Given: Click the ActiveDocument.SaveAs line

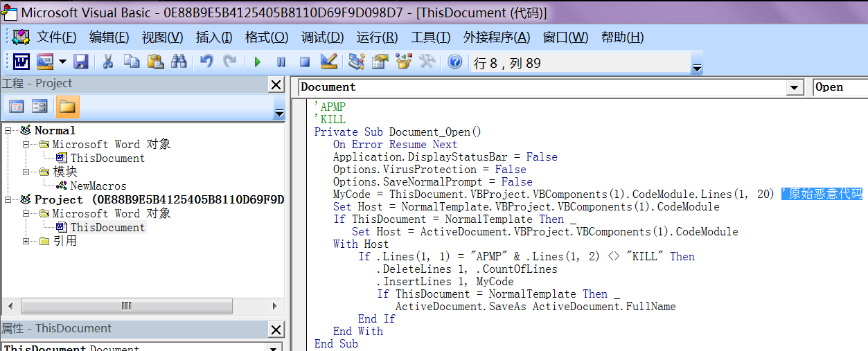Looking at the screenshot, I should point(535,306).
